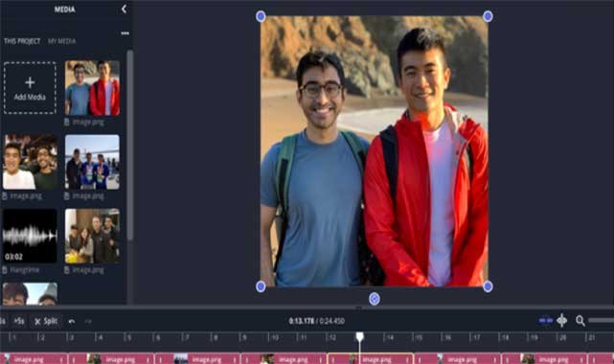Click the Split scissors button

click(46, 321)
